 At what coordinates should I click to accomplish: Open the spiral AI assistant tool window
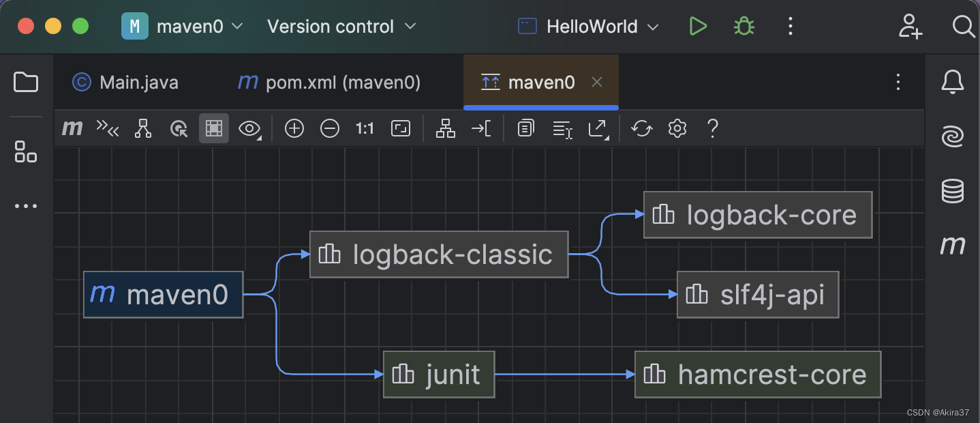point(953,136)
